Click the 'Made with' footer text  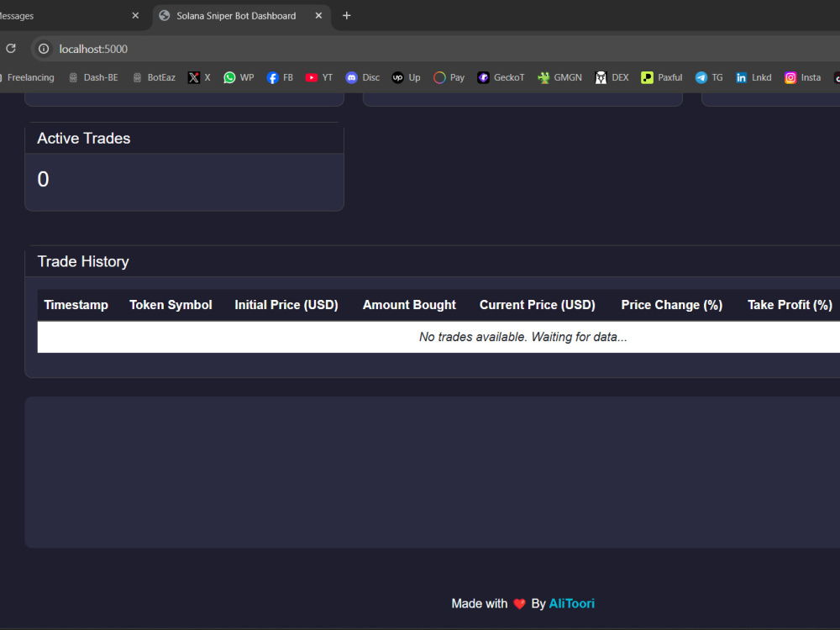(479, 604)
